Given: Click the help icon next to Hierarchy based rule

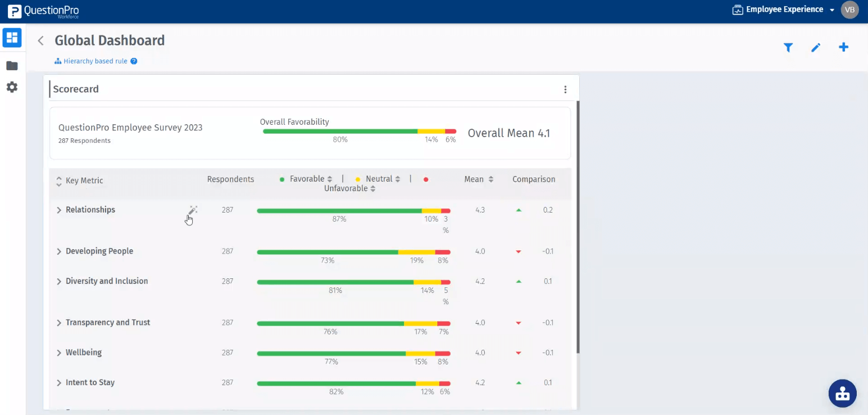Looking at the screenshot, I should click(134, 61).
